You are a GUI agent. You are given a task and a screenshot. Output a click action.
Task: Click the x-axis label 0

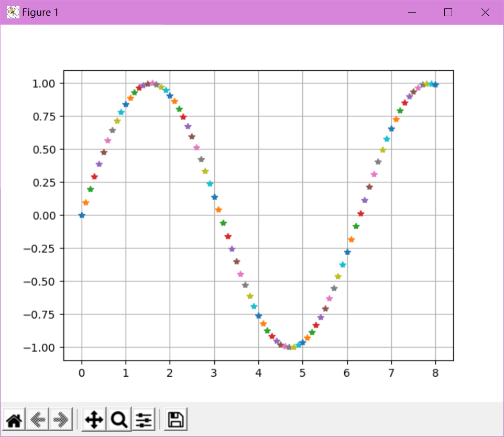click(x=82, y=373)
